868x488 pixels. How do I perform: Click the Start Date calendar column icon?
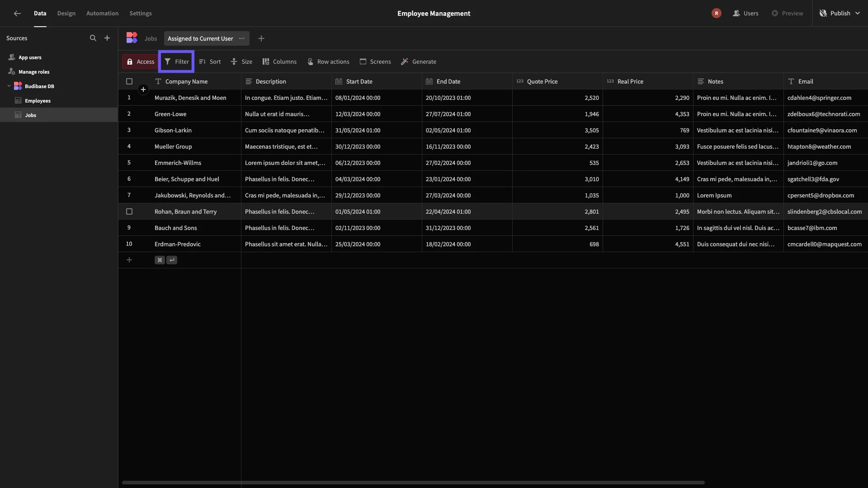[x=339, y=81]
